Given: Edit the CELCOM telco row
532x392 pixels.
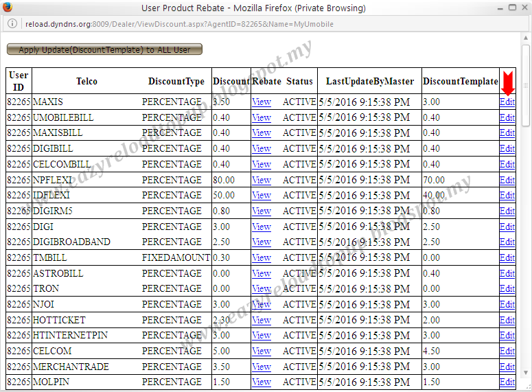Looking at the screenshot, I should pos(507,351).
